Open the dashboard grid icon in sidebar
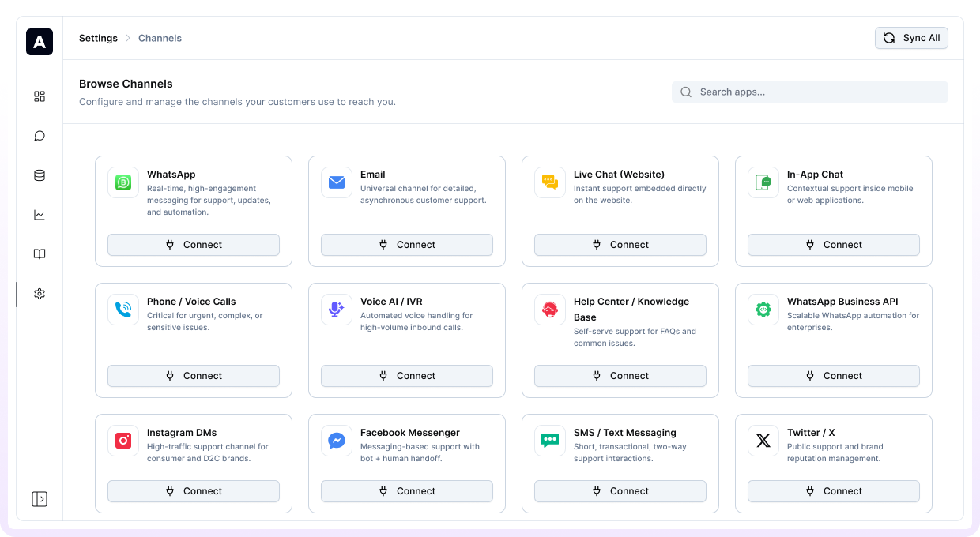Screen dimensions: 980x537 click(x=40, y=96)
